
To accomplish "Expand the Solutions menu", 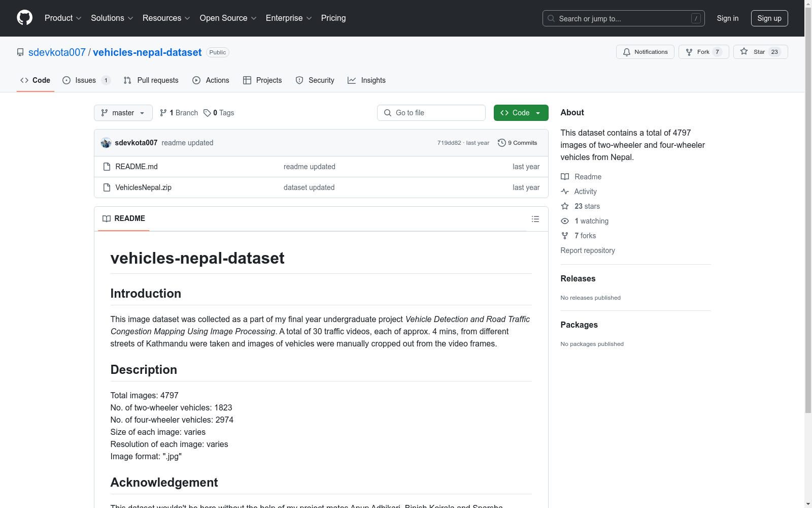I will click(x=112, y=18).
